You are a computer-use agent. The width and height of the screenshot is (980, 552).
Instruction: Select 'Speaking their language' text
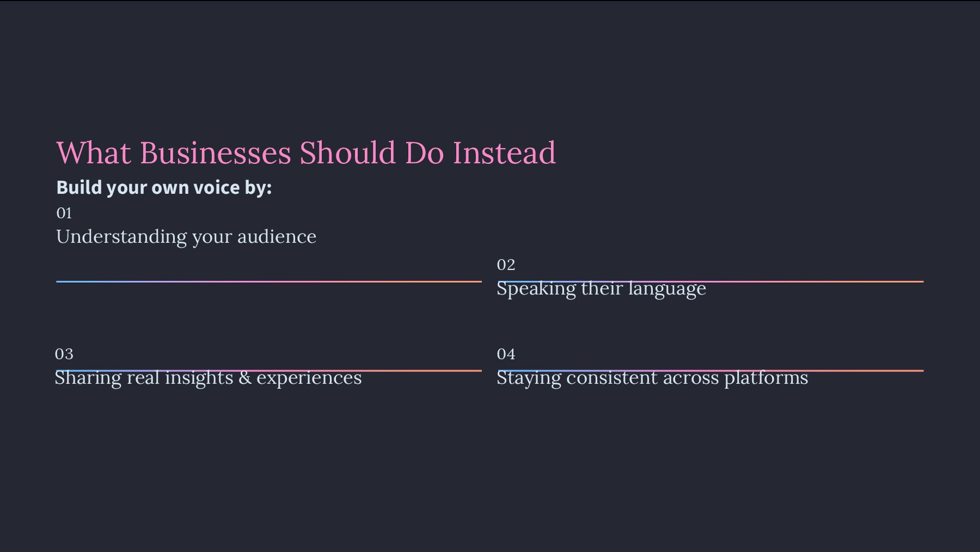tap(601, 289)
